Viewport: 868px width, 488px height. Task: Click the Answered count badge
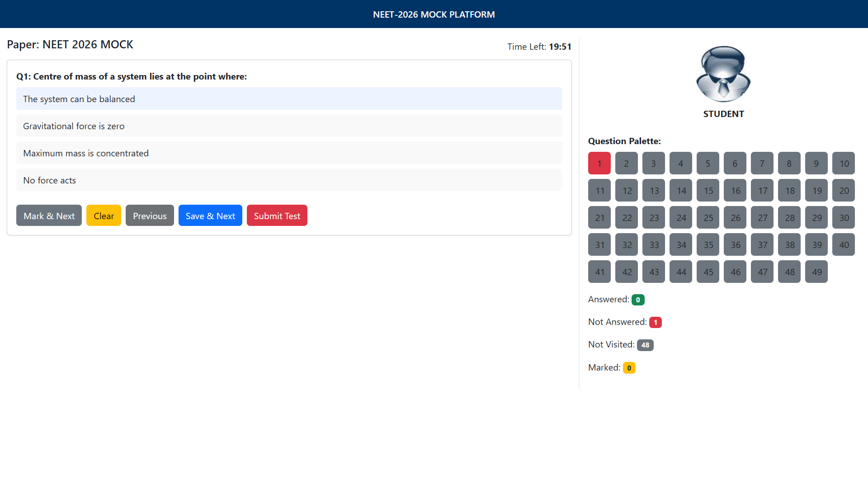coord(638,300)
